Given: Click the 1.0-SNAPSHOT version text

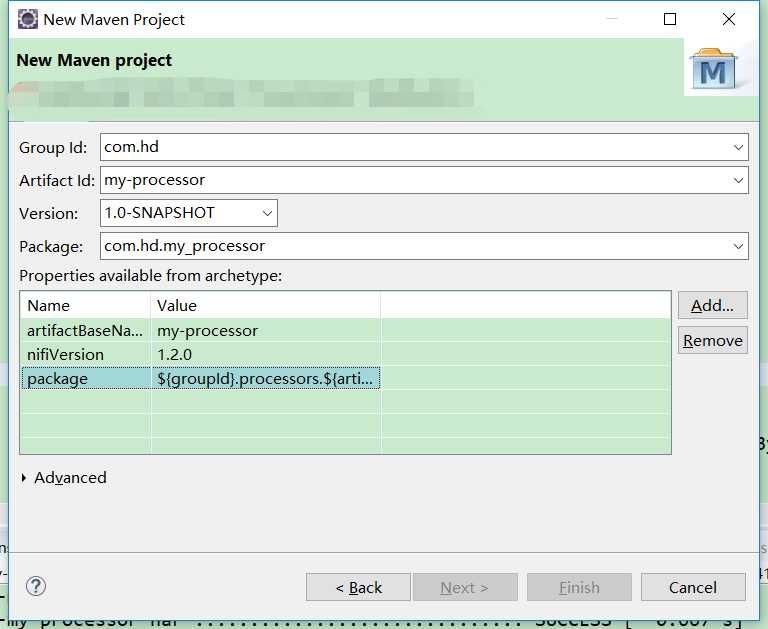Looking at the screenshot, I should click(x=159, y=213).
